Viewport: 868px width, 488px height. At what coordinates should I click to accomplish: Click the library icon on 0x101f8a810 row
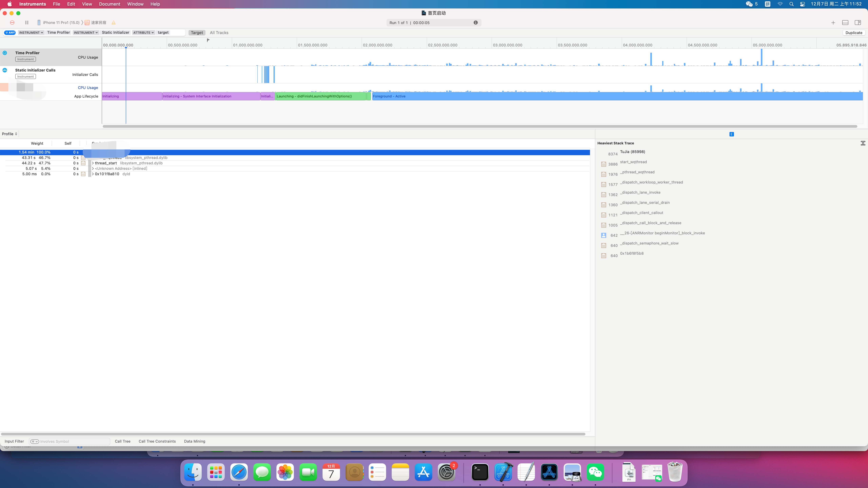[83, 174]
